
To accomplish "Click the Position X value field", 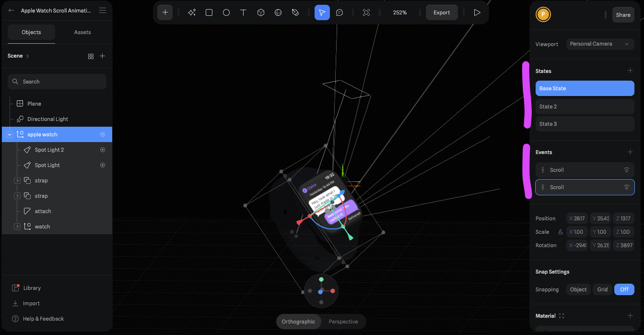I will [577, 218].
